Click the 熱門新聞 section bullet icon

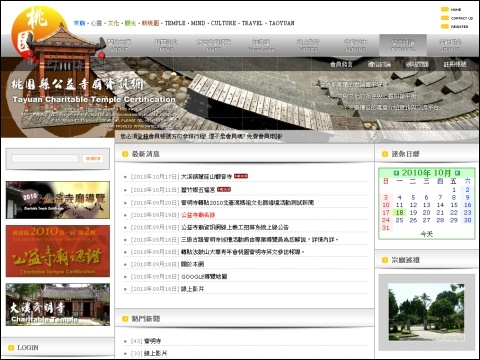[x=125, y=319]
